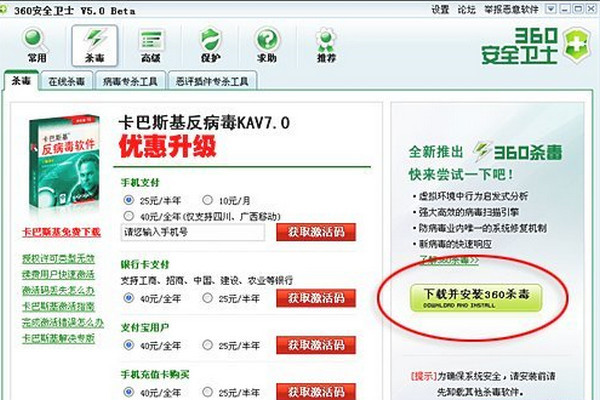Click the 虚拟环境中行为启发式分析 bullet

pyautogui.click(x=473, y=196)
